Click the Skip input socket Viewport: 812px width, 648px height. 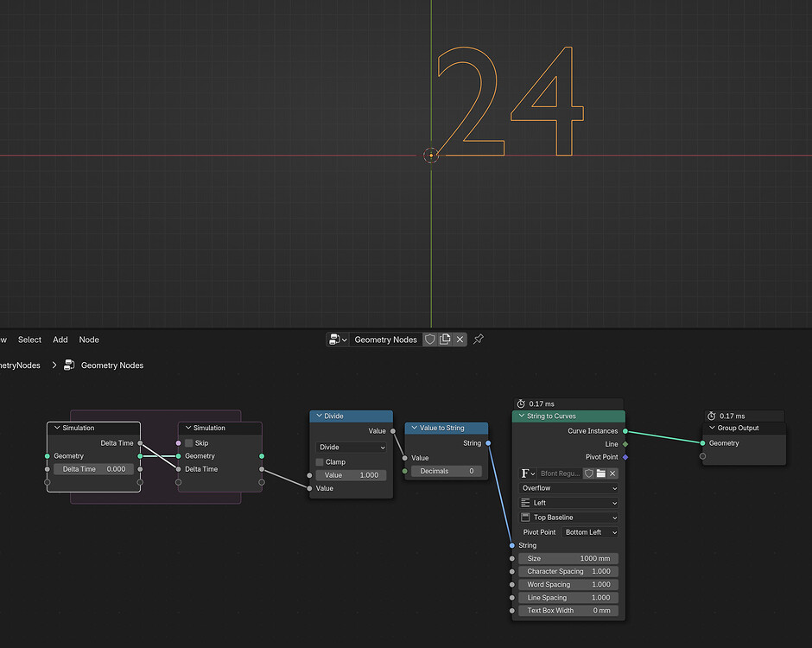tap(179, 443)
